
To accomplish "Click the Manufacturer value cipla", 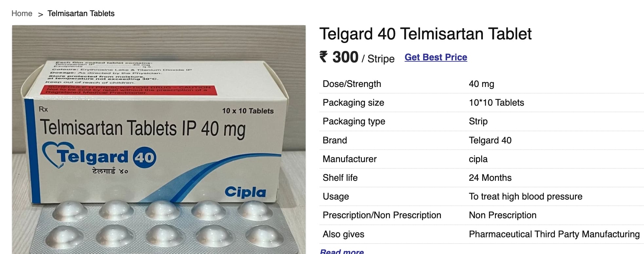I will pyautogui.click(x=478, y=159).
